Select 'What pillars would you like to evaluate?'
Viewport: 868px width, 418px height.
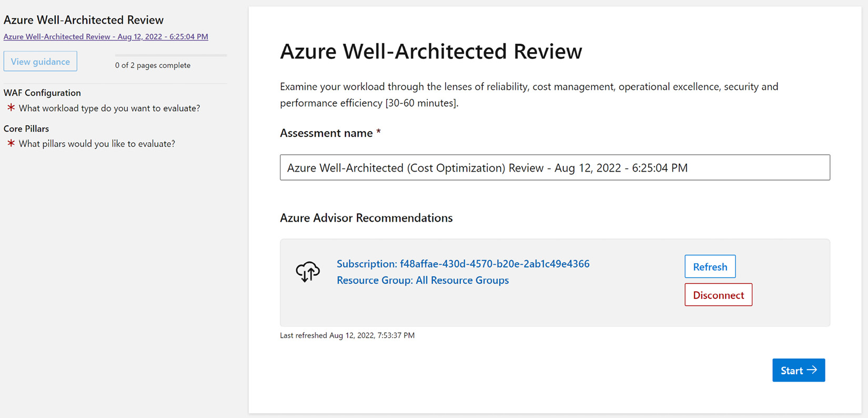97,144
